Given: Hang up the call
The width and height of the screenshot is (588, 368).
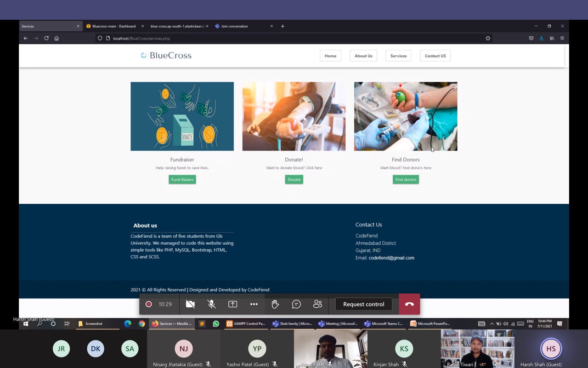Looking at the screenshot, I should coord(409,304).
